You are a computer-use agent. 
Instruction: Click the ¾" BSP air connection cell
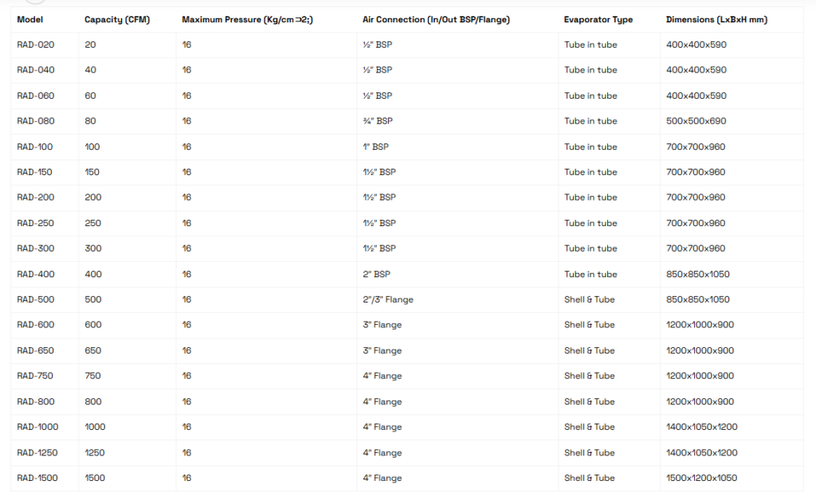pos(378,121)
